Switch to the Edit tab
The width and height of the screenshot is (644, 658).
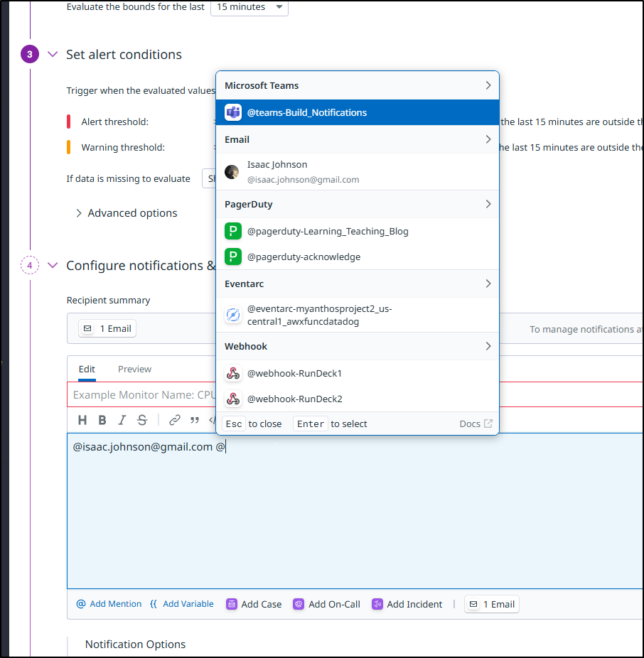(x=87, y=370)
